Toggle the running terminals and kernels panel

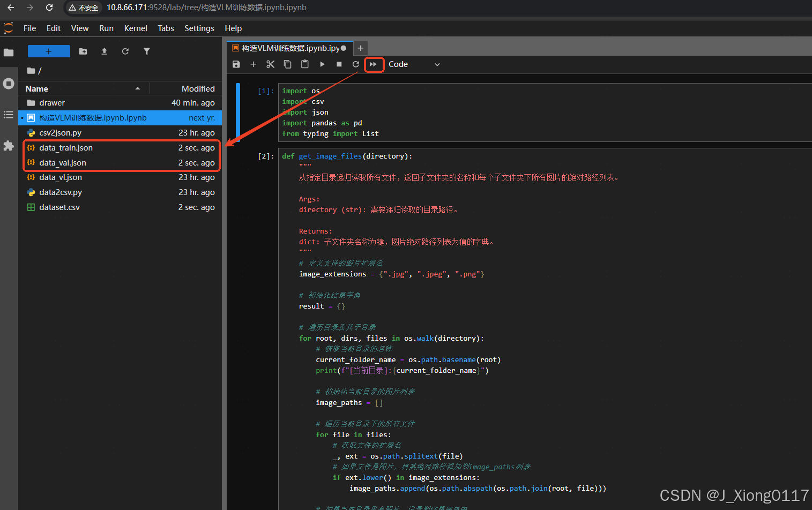click(9, 83)
